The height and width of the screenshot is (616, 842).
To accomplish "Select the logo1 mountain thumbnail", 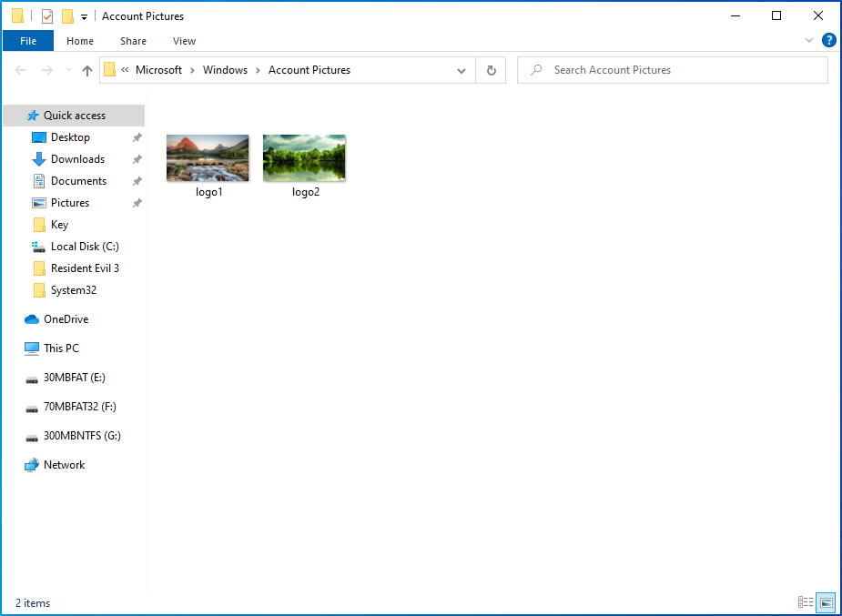I will click(208, 157).
